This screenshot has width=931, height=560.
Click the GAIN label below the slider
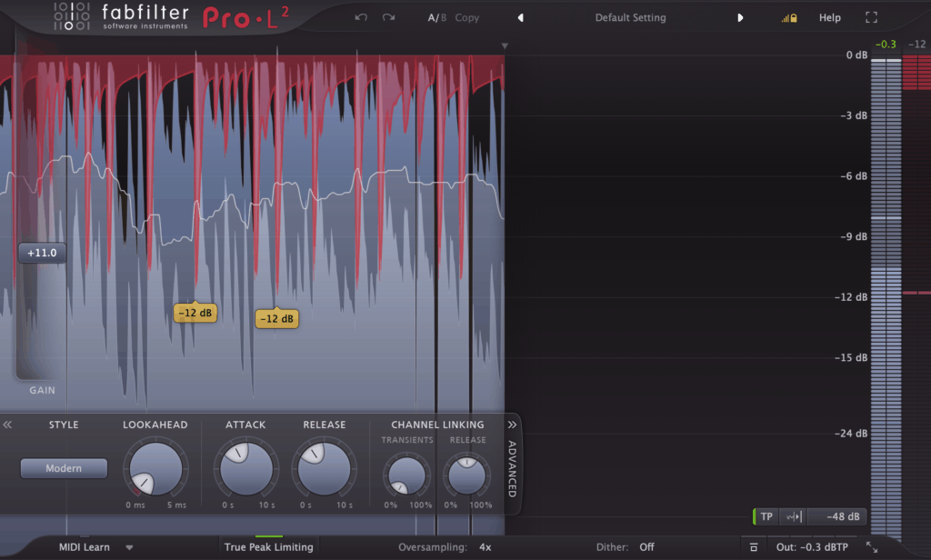(x=42, y=390)
